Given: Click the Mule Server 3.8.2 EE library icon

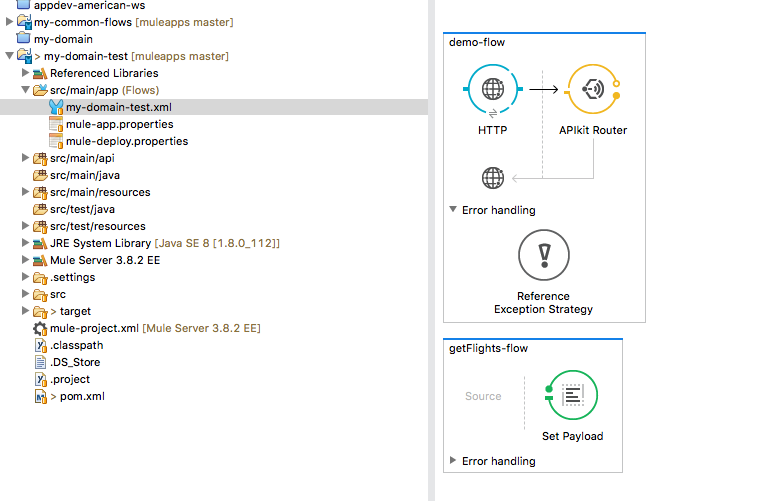Looking at the screenshot, I should tap(40, 261).
